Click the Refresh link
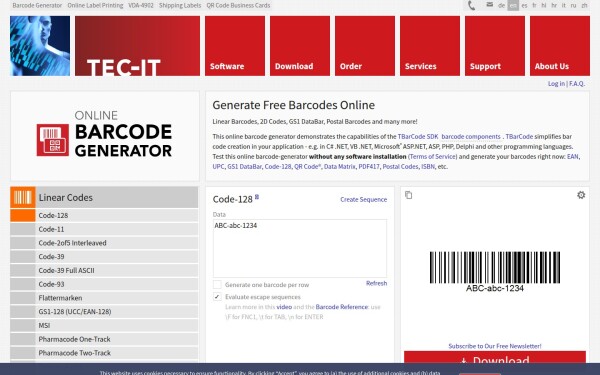Image resolution: width=600 pixels, height=375 pixels. point(377,283)
